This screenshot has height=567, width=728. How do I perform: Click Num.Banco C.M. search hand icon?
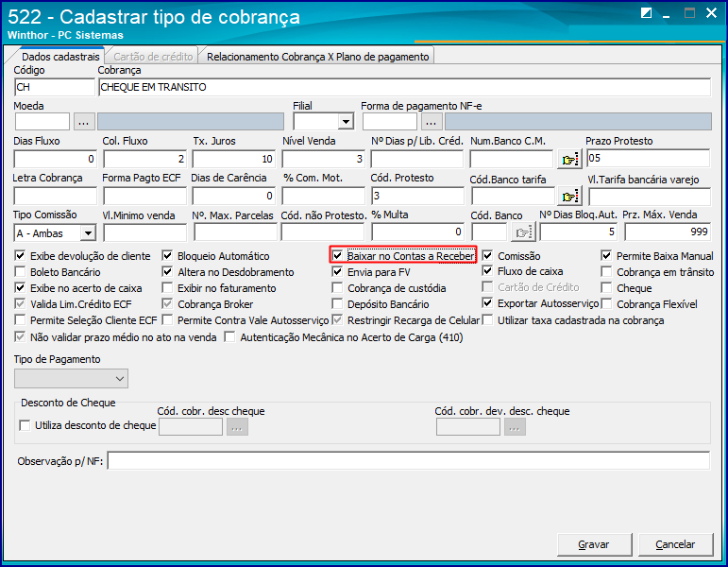pyautogui.click(x=569, y=159)
